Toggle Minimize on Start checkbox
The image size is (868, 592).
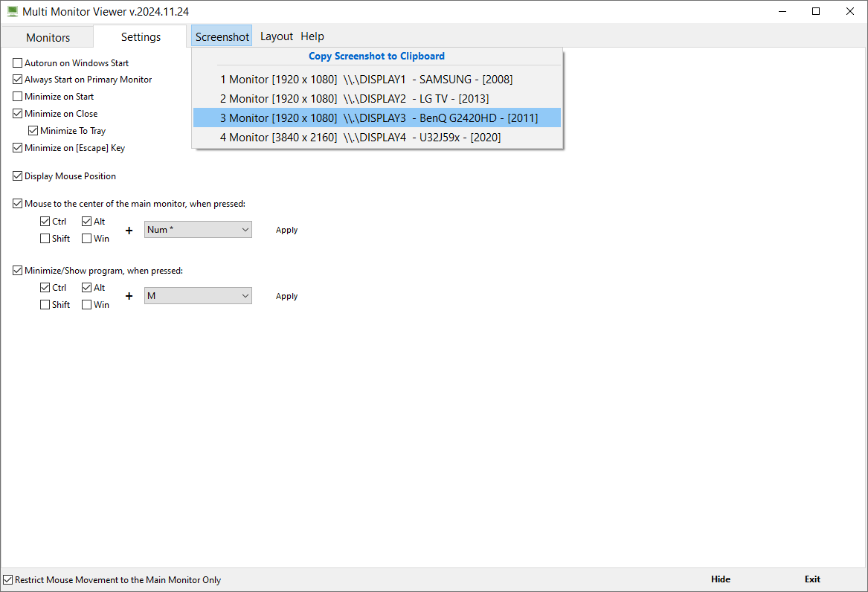18,97
